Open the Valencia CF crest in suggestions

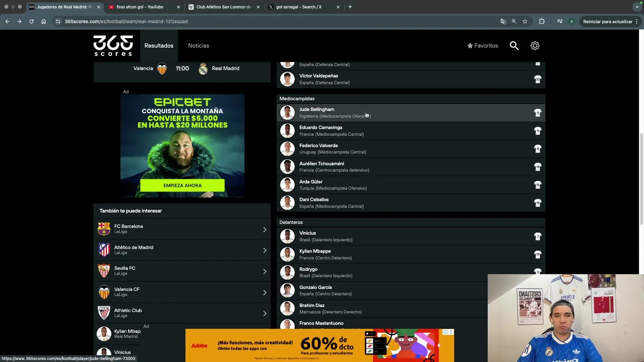[104, 292]
